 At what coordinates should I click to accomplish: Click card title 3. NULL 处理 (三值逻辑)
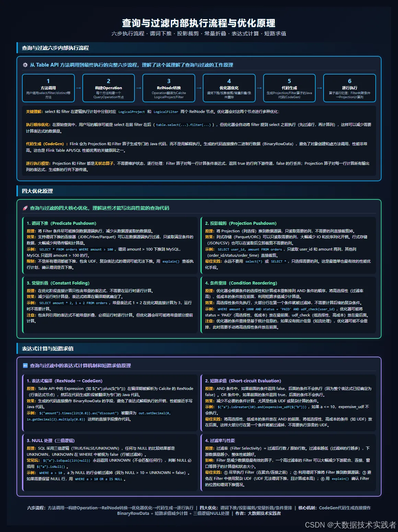point(51,441)
